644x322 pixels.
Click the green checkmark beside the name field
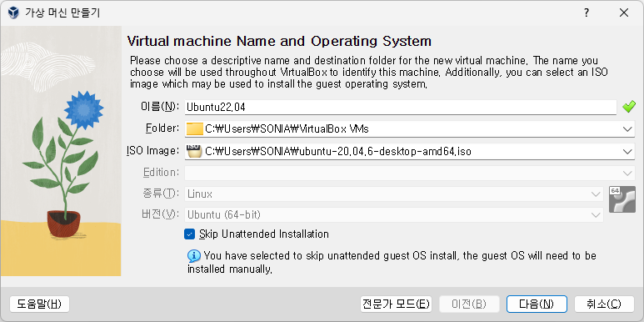pyautogui.click(x=629, y=107)
